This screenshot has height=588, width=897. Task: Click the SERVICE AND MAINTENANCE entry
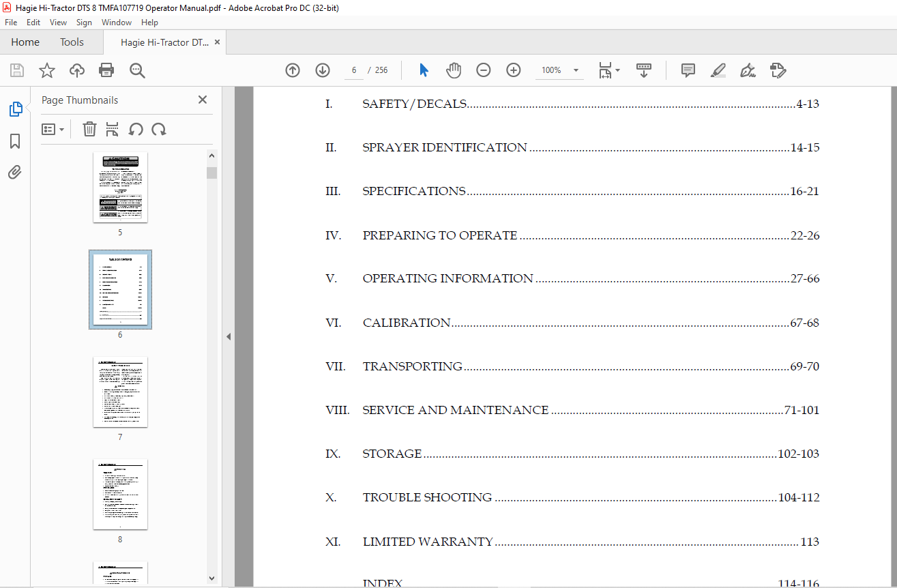[x=572, y=410]
